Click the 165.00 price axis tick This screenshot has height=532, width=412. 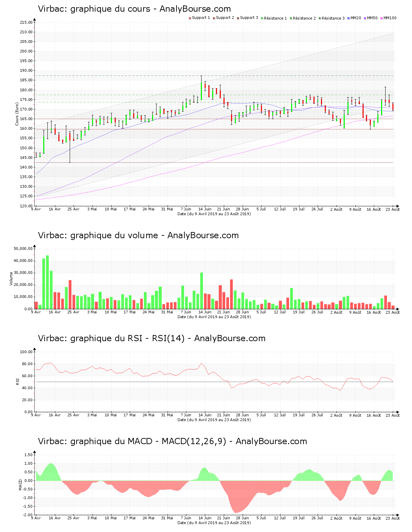point(26,119)
